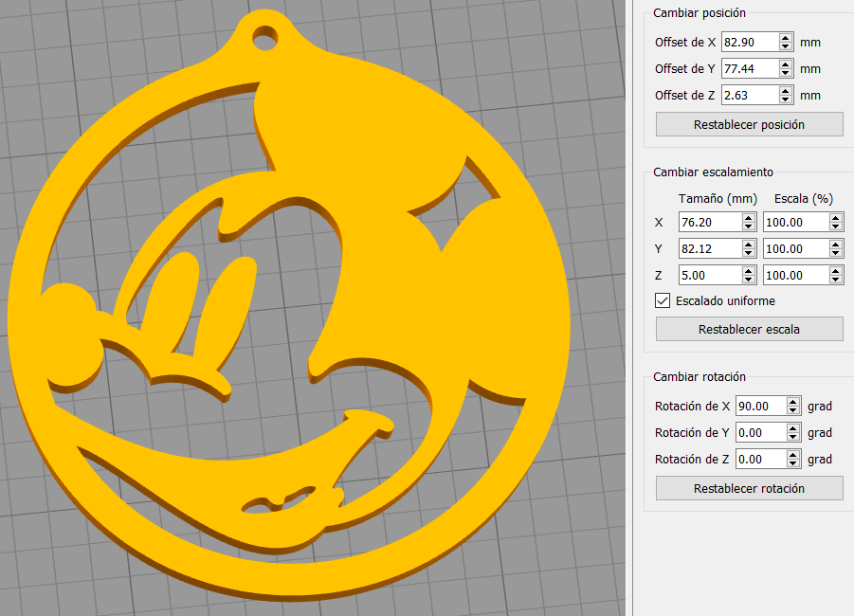This screenshot has width=854, height=616.
Task: Focus the Rotación de X angle field
Action: (760, 406)
